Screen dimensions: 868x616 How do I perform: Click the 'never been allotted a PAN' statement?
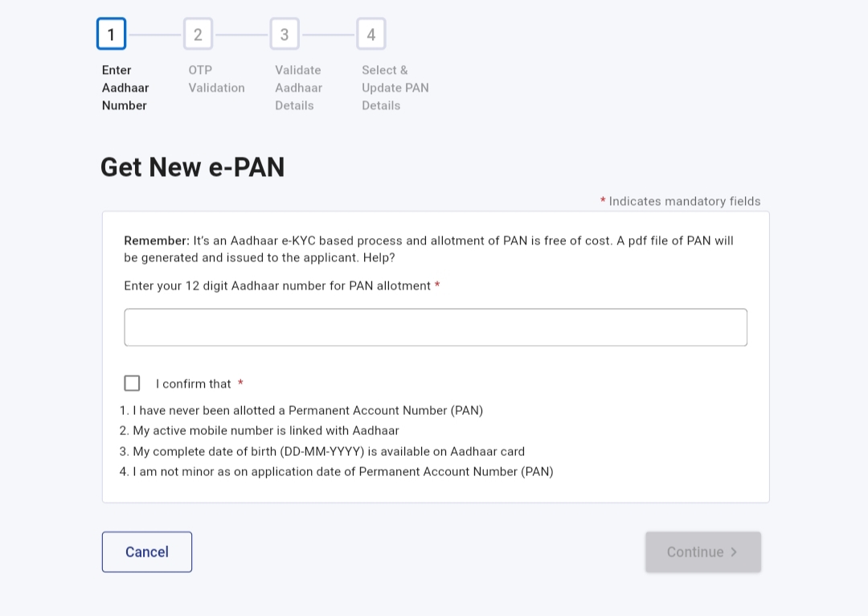coord(301,410)
